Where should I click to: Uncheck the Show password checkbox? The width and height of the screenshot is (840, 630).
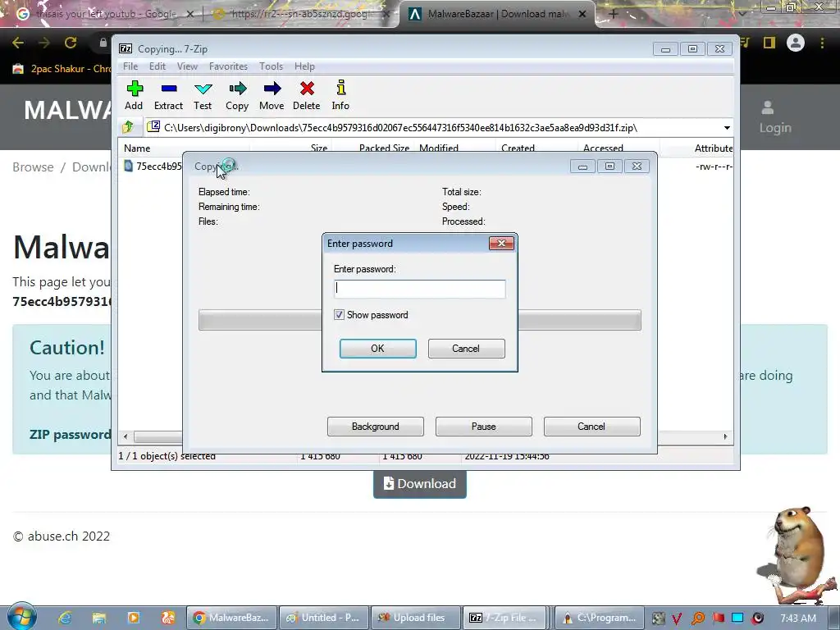coord(339,314)
